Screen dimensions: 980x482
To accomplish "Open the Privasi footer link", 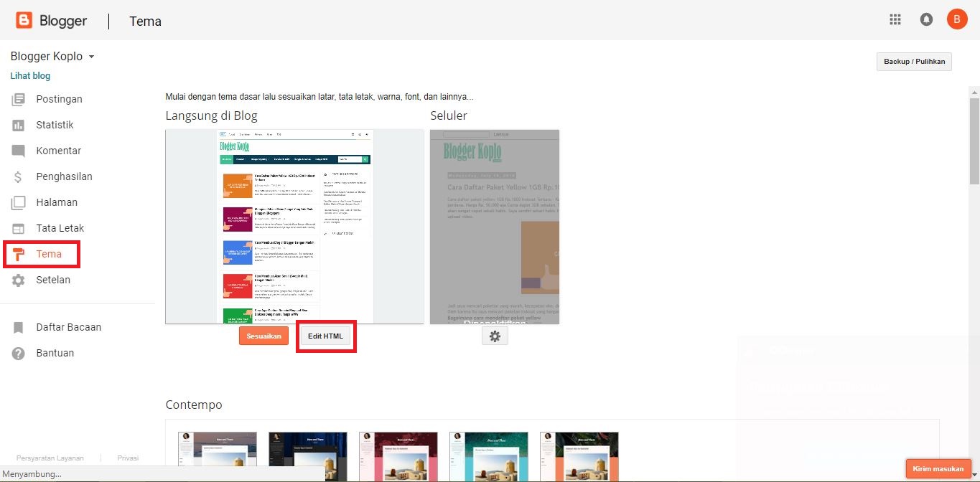I will point(128,458).
